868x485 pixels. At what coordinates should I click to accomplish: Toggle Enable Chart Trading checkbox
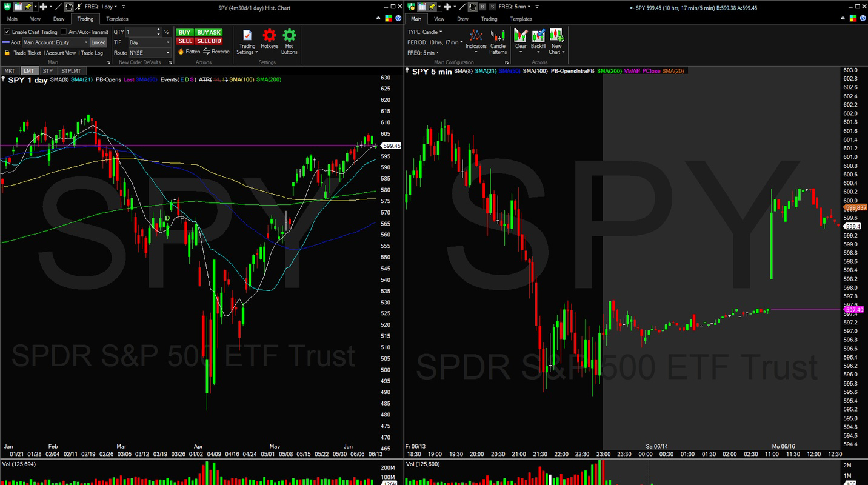click(7, 32)
